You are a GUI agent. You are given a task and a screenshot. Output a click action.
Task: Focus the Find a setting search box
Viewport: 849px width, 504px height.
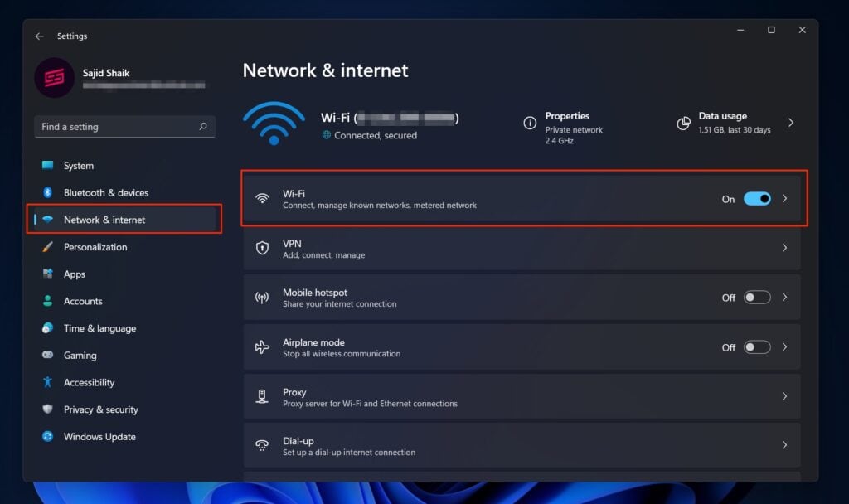point(116,127)
